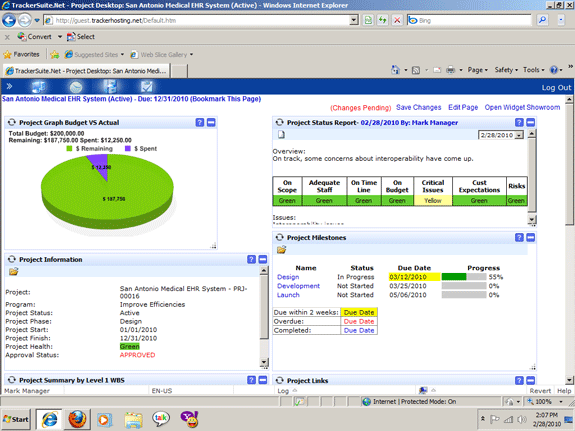The height and width of the screenshot is (431, 575).
Task: Open help for Project Status Report widget
Action: [519, 122]
